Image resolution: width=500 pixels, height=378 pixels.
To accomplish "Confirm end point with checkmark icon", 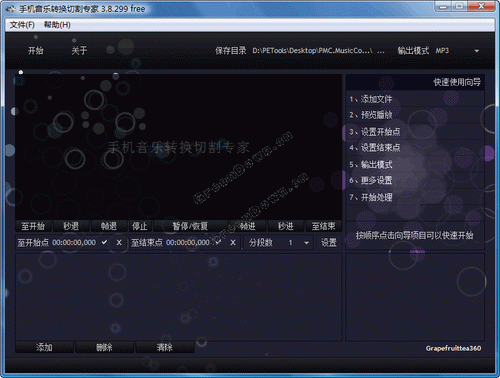I will tap(218, 242).
